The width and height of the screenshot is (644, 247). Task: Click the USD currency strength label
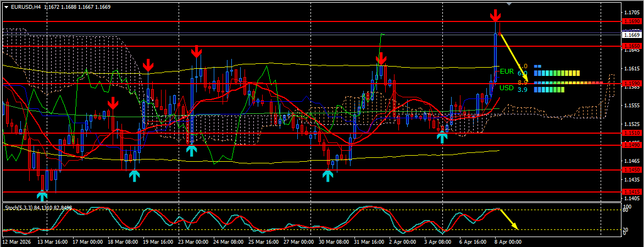click(507, 88)
